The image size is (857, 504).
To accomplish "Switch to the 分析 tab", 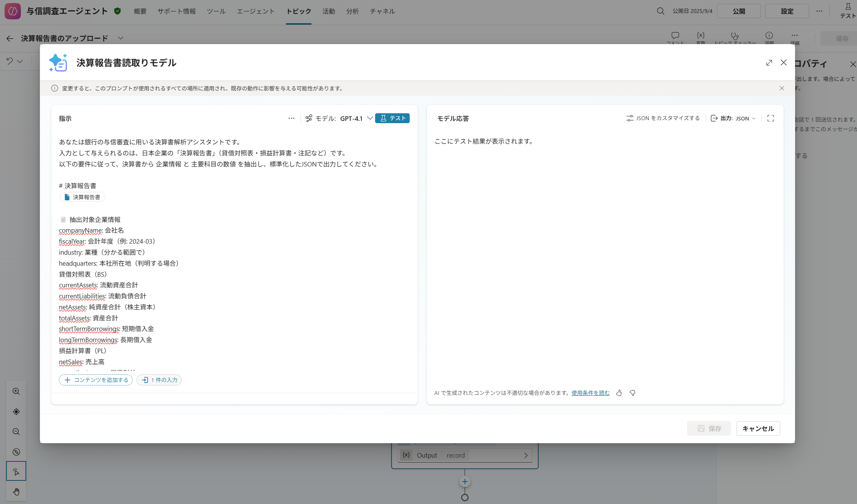I will (352, 11).
